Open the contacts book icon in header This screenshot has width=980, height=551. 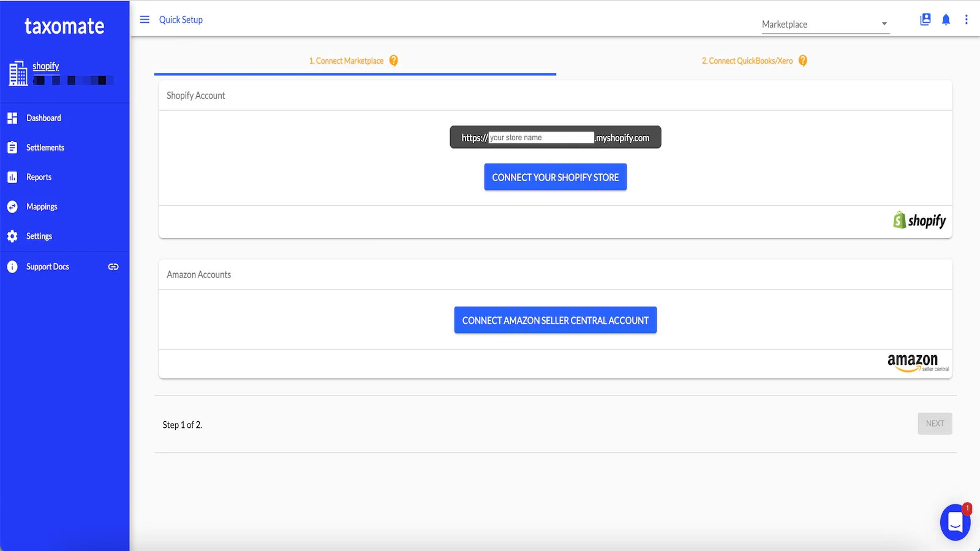(x=925, y=20)
